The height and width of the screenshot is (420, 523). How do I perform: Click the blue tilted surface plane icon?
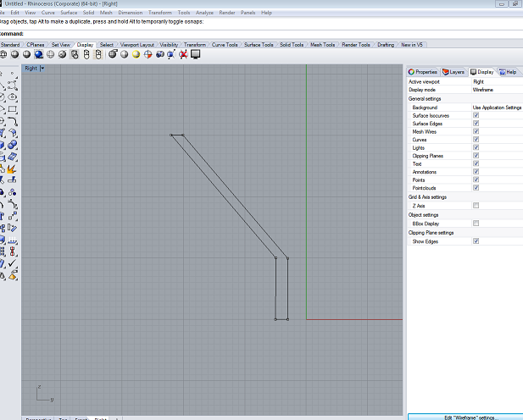point(13,157)
